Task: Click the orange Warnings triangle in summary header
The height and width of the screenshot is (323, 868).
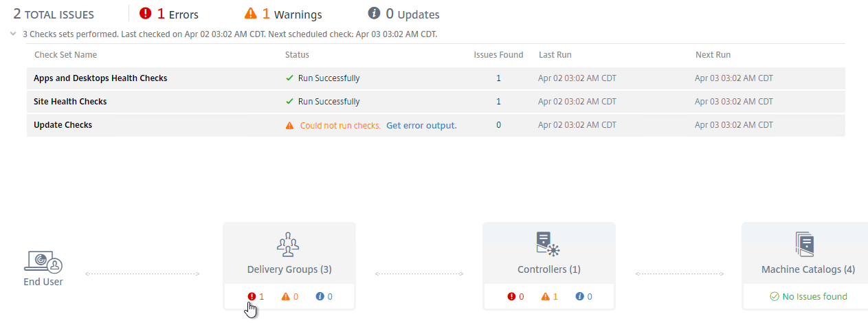Action: tap(252, 13)
